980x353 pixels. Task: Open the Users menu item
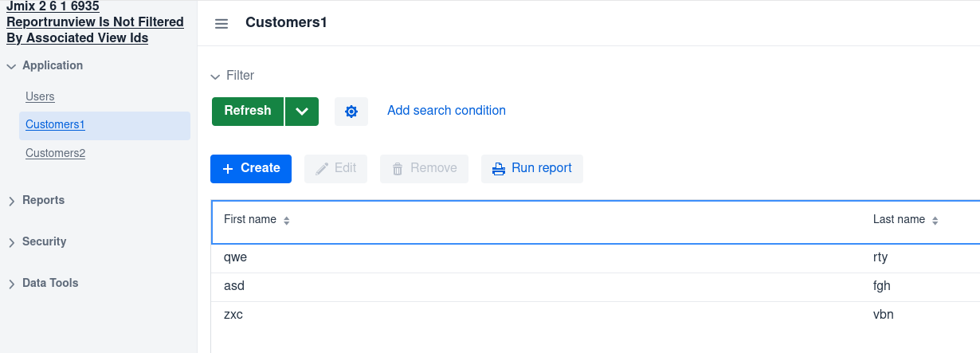(40, 96)
